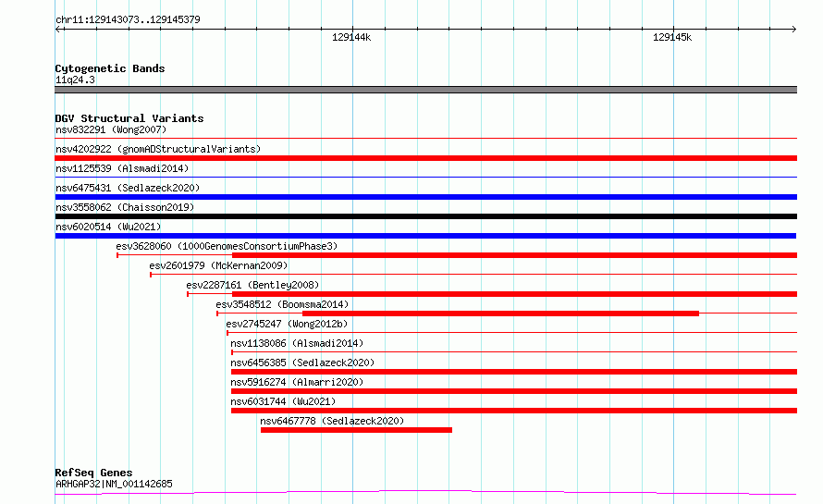Click the esv2287161 (Bentley2008) label
The image size is (823, 504).
point(252,285)
